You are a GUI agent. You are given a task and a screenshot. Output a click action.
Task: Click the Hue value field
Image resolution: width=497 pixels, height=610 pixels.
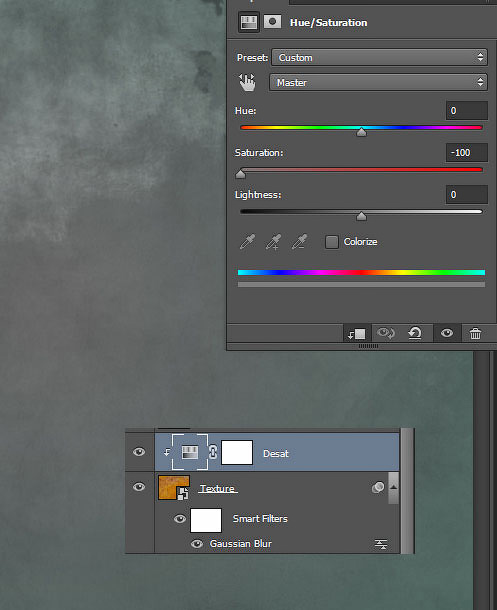467,110
